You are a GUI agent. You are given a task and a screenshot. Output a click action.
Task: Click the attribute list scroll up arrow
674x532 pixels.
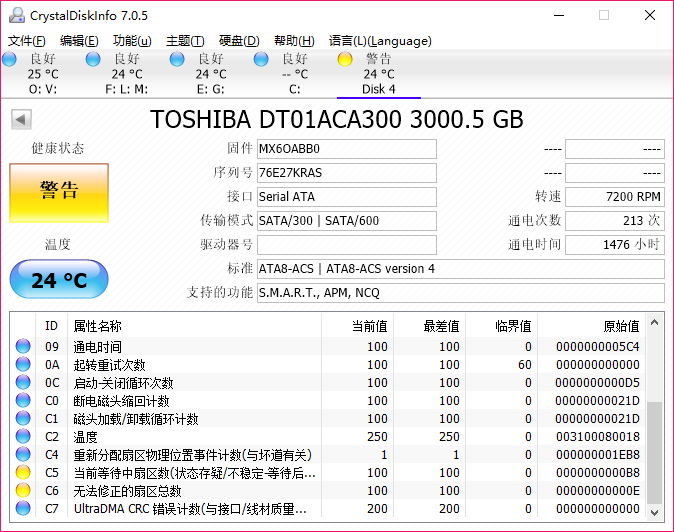(x=654, y=322)
